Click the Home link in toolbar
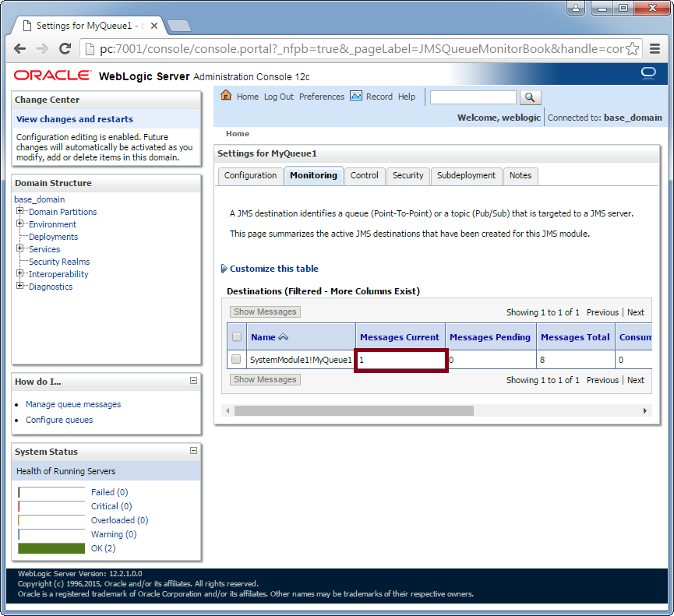 248,97
